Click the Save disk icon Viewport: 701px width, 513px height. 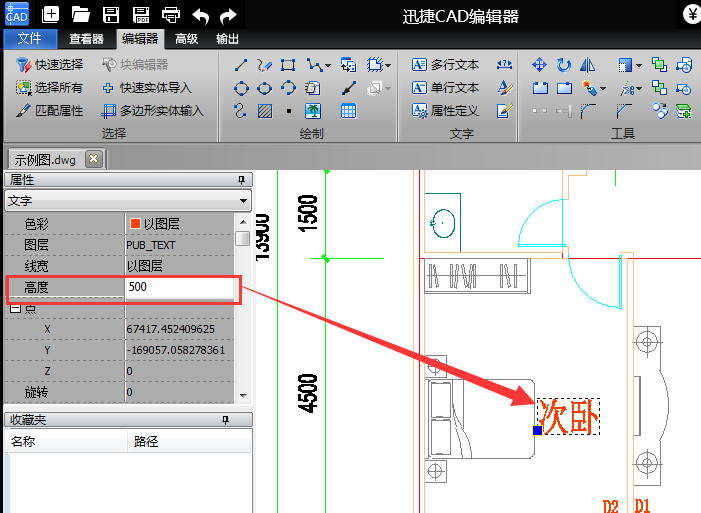(x=111, y=15)
